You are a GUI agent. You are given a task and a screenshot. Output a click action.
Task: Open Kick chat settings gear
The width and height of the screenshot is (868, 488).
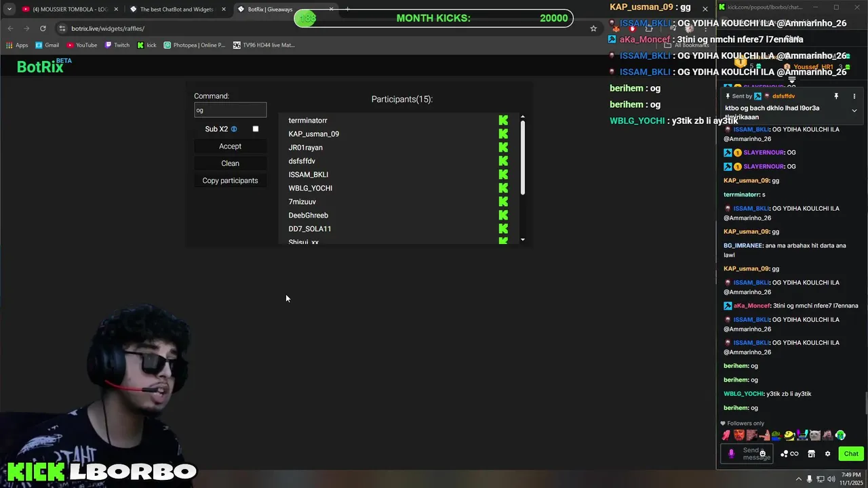[827, 453]
